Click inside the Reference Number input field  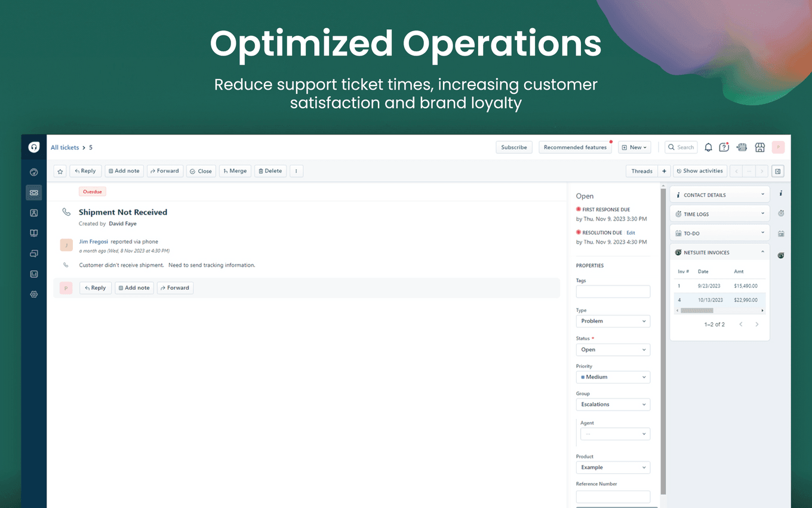[613, 497]
